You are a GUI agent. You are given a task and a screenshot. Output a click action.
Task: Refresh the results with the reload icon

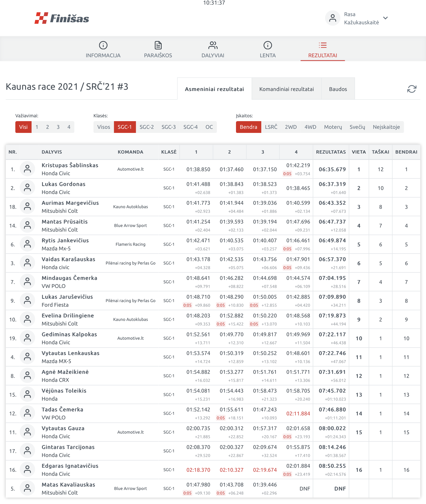click(412, 89)
